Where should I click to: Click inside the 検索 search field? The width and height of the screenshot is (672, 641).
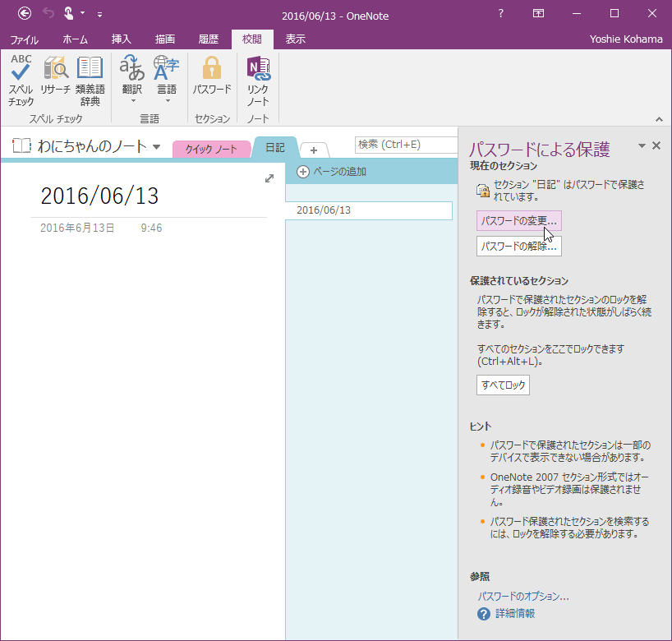click(405, 145)
